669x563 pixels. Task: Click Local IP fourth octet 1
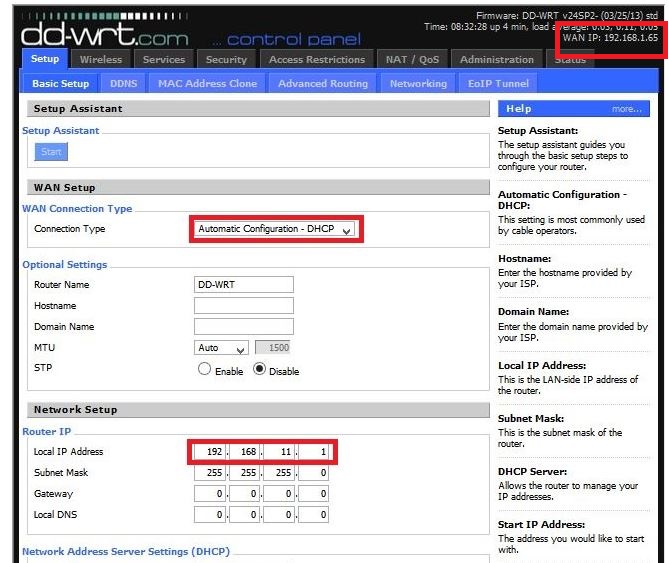tap(314, 451)
